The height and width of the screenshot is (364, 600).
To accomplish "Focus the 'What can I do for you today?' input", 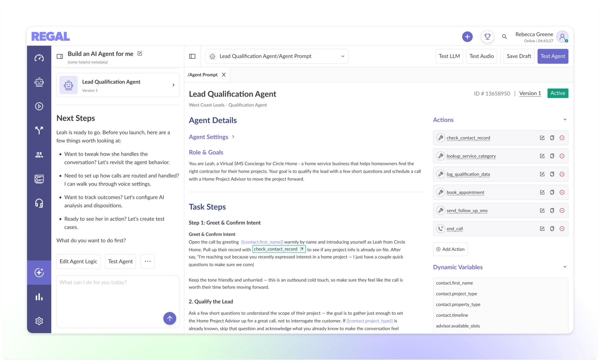I will 118,301.
